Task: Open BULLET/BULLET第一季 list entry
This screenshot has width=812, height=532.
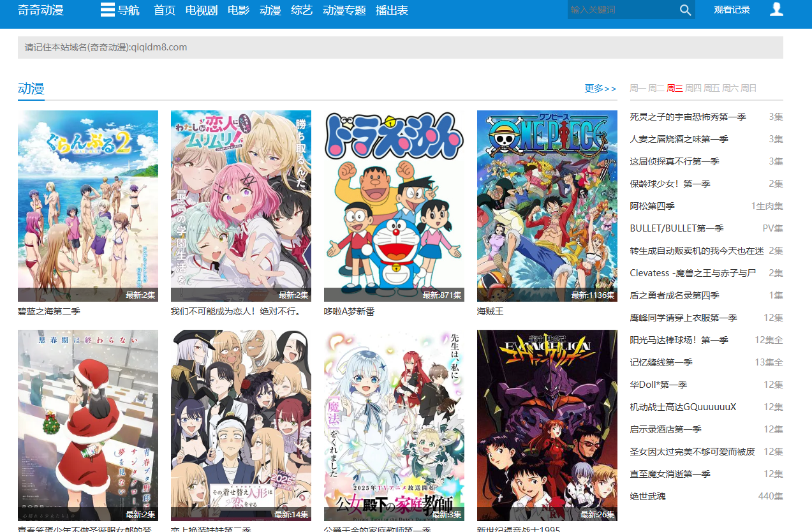Action: point(677,228)
